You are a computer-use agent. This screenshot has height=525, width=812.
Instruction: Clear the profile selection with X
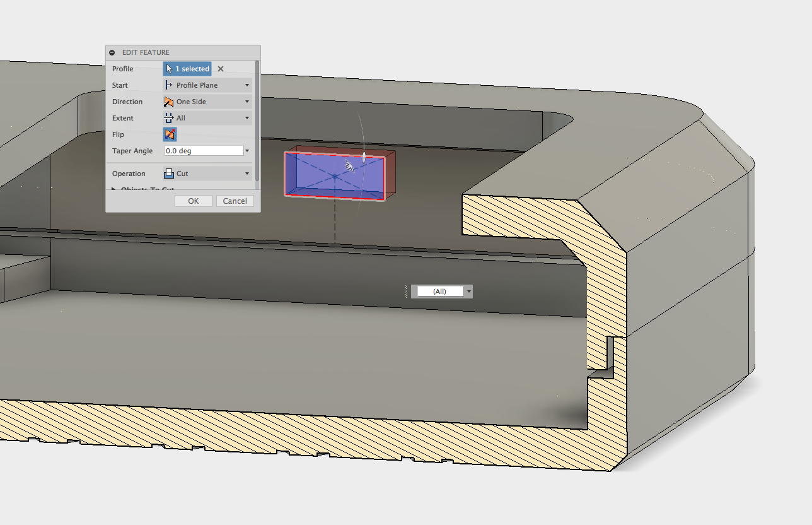point(221,69)
